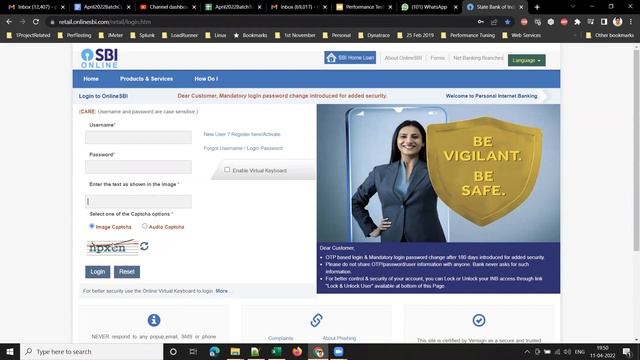Screen dimensions: 640x360
Task: Open the Windows Start menu
Action: point(10,351)
